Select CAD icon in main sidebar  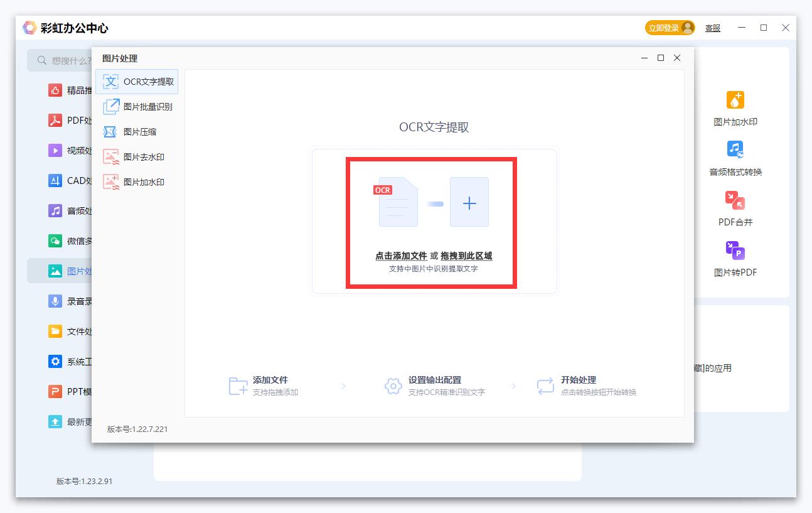coord(55,180)
